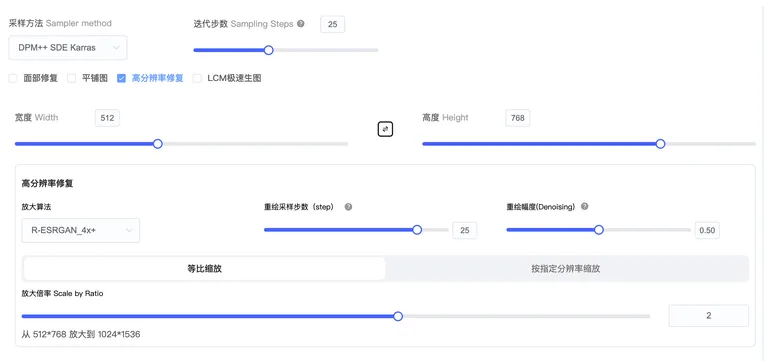764x361 pixels.
Task: Click the Width slider handle
Action: click(157, 144)
